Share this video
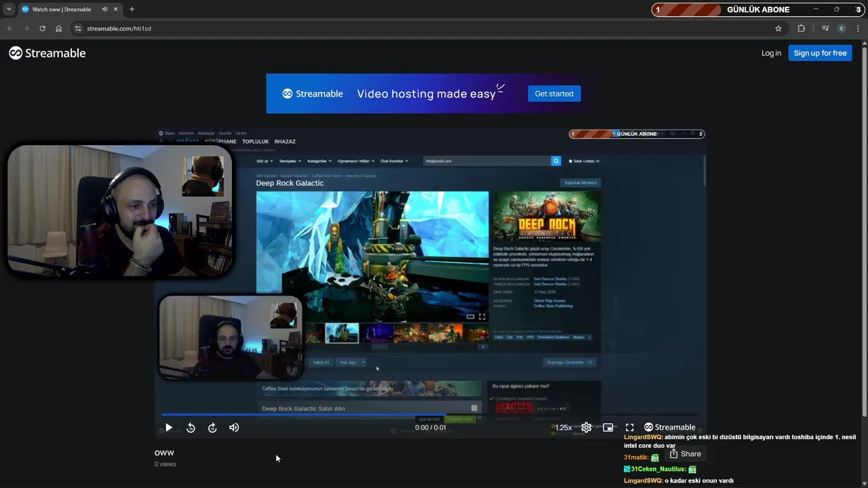This screenshot has width=868, height=488. tap(685, 454)
